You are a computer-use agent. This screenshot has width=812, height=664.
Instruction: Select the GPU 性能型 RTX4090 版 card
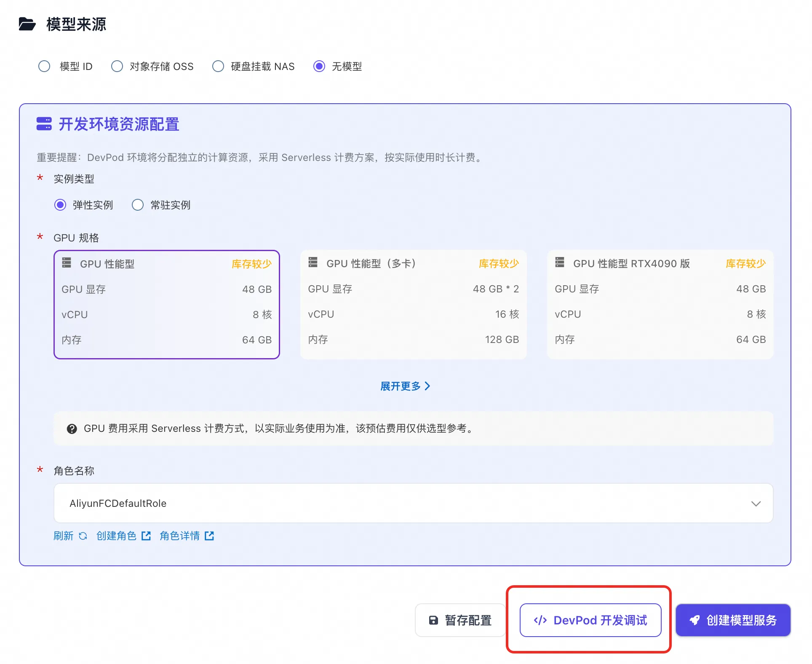(660, 305)
